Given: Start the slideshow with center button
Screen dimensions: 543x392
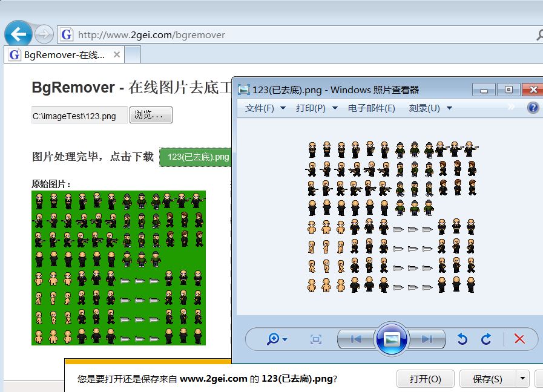Looking at the screenshot, I should (x=392, y=339).
